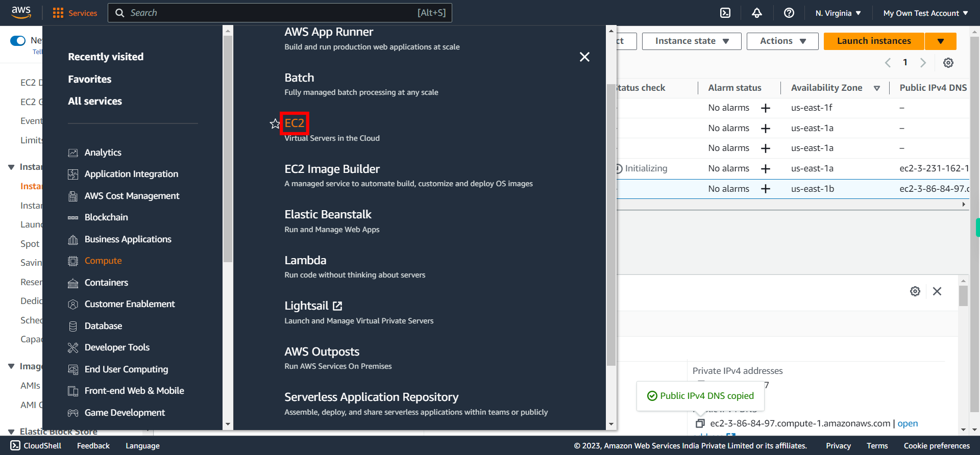The width and height of the screenshot is (980, 455).
Task: Click the services list vertical scrollbar
Action: (x=611, y=224)
